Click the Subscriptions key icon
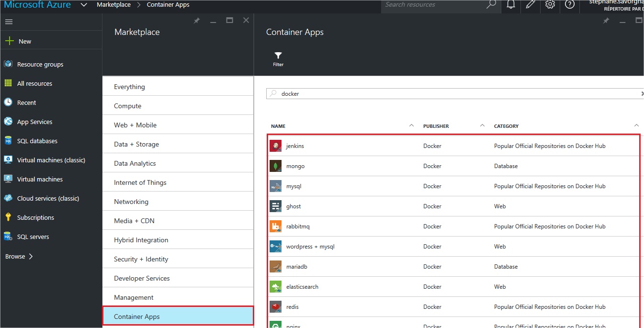The height and width of the screenshot is (328, 644). 8,217
